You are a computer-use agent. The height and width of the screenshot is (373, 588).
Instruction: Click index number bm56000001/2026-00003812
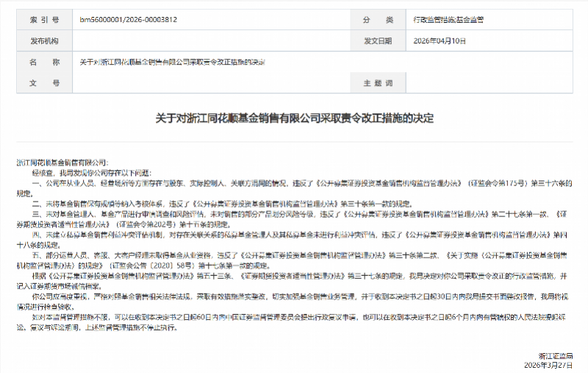click(x=128, y=20)
